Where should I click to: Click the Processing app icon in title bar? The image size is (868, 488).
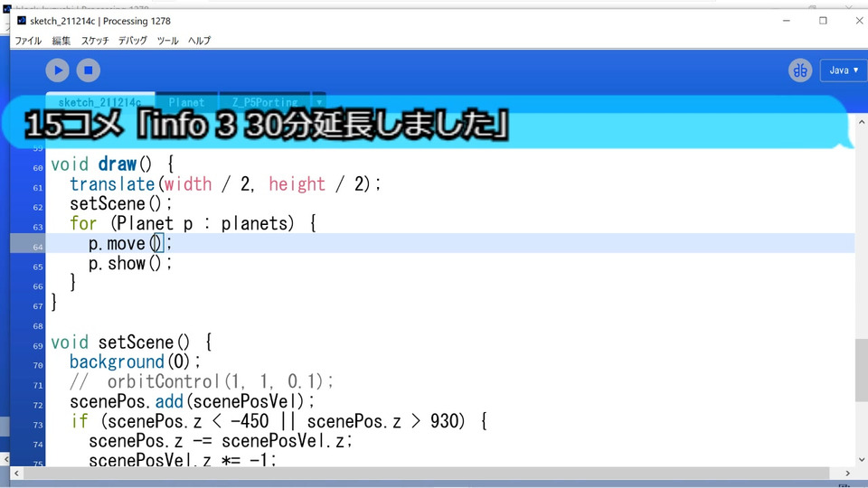tap(21, 21)
